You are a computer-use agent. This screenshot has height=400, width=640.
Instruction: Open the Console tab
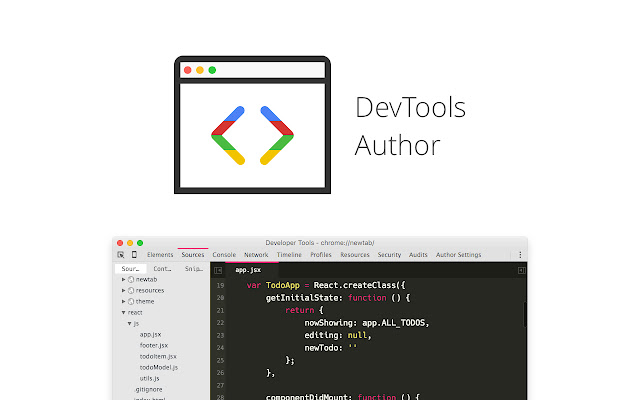(x=224, y=255)
